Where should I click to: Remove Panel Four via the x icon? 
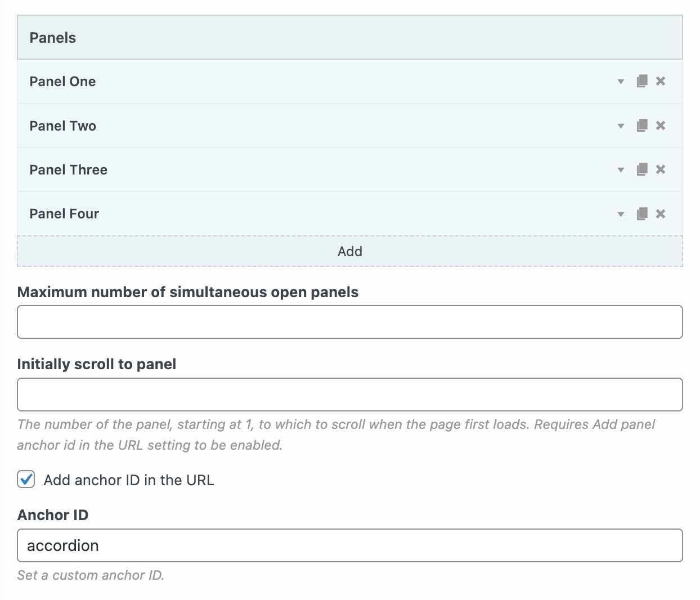coord(661,214)
